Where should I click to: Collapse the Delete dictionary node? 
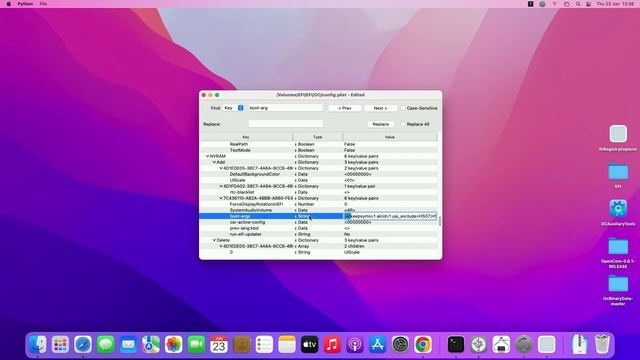(x=214, y=240)
